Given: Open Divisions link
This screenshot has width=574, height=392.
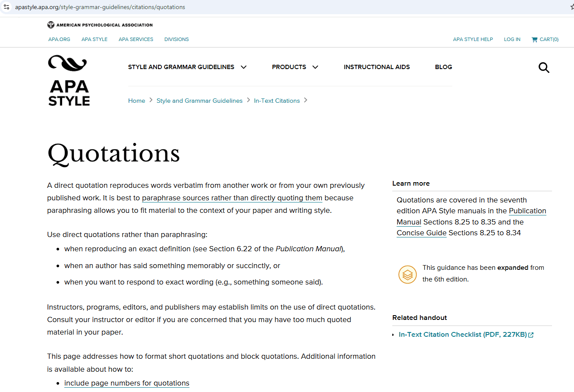Looking at the screenshot, I should coord(177,39).
